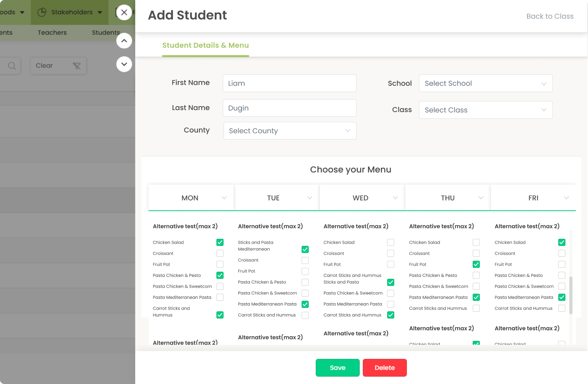Check Tuesday Croissant checkbox
Image resolution: width=588 pixels, height=384 pixels.
[305, 260]
